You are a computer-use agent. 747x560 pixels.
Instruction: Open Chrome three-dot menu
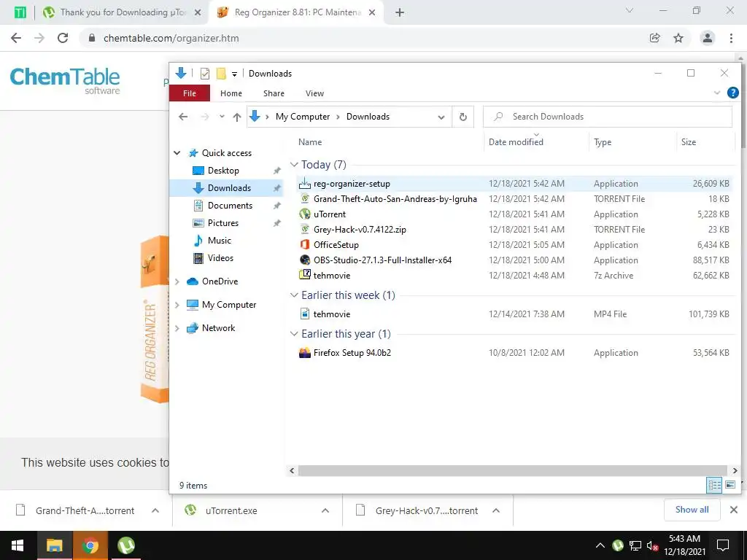click(731, 38)
